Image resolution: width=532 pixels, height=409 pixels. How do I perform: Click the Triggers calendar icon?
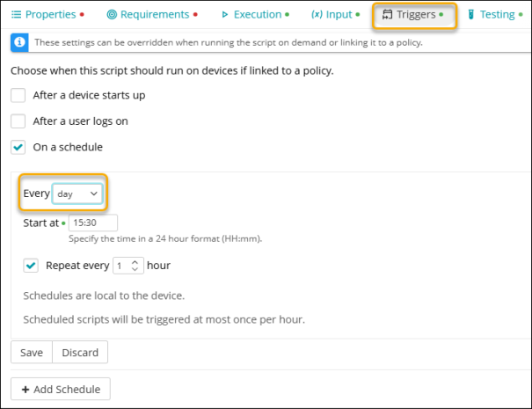pos(387,15)
